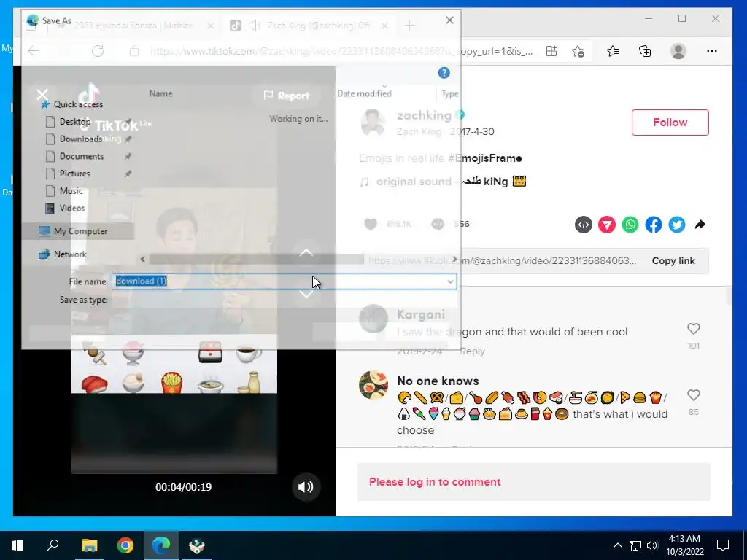
Task: Click left arrow of horizontal scrollbar
Action: pos(142,259)
